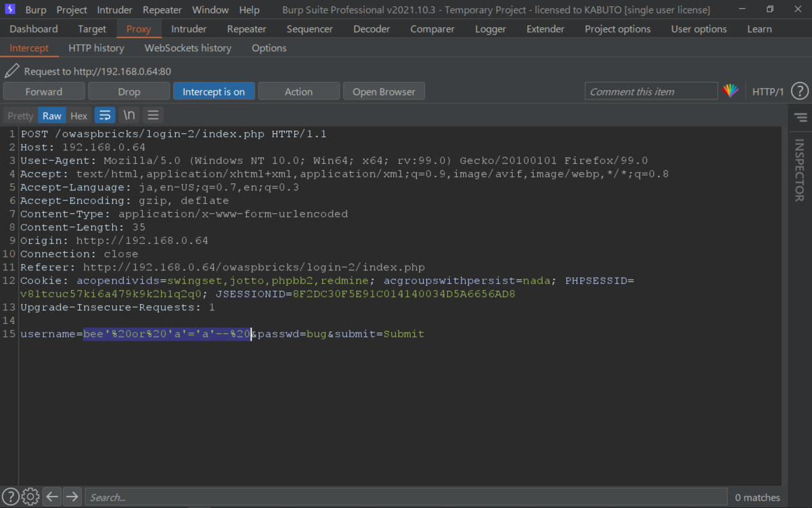Expand the INSPECTOR side panel

pos(799,171)
